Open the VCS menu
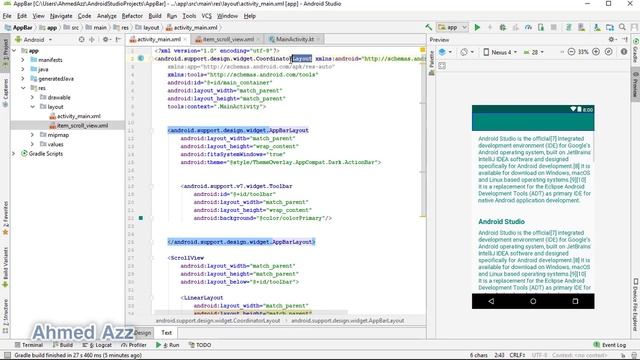 pos(207,16)
